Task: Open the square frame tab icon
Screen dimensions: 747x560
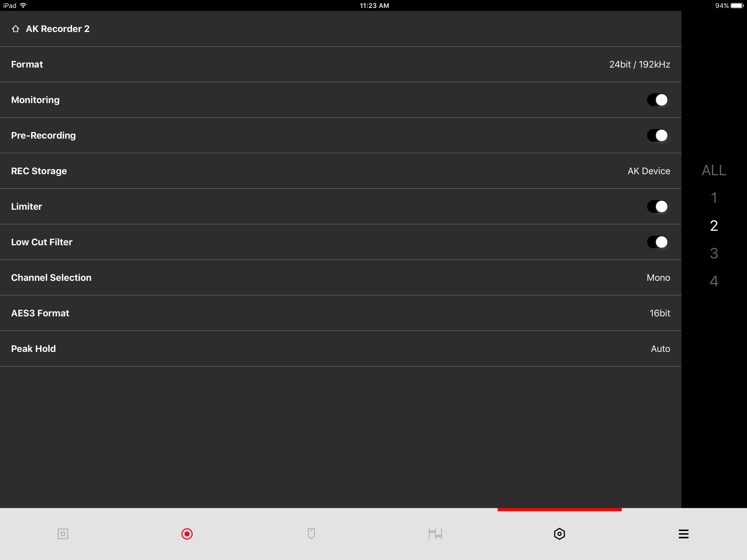Action: 63,534
